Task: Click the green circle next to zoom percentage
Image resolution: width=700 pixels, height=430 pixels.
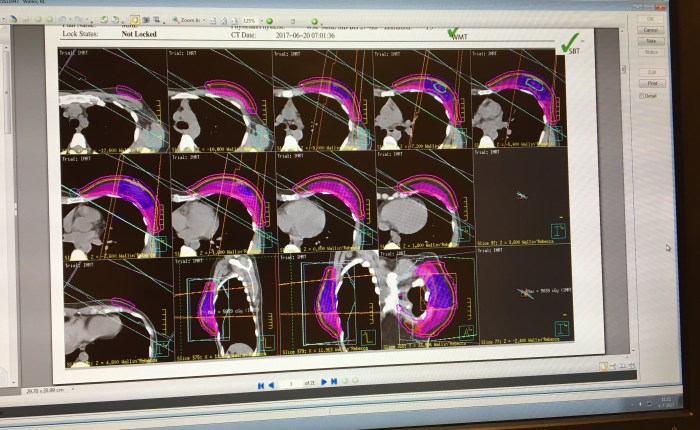Action: click(270, 21)
